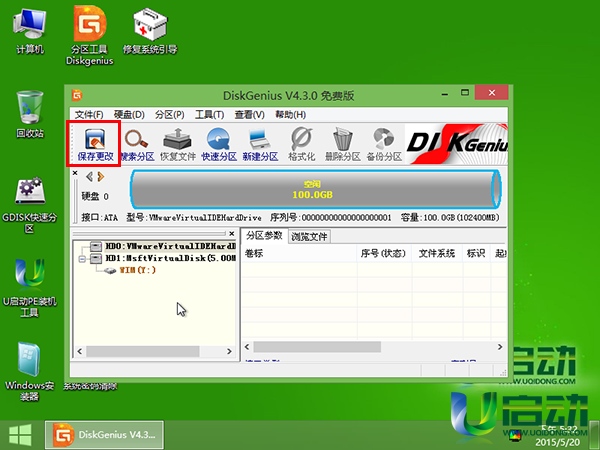Click the DiskGenius title bar app icon
600x450 pixels.
coord(77,95)
